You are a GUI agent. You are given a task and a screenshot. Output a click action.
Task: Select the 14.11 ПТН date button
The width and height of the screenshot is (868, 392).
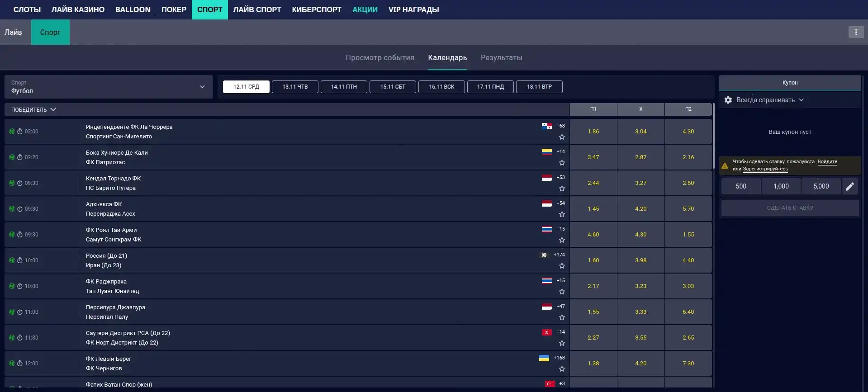click(344, 87)
